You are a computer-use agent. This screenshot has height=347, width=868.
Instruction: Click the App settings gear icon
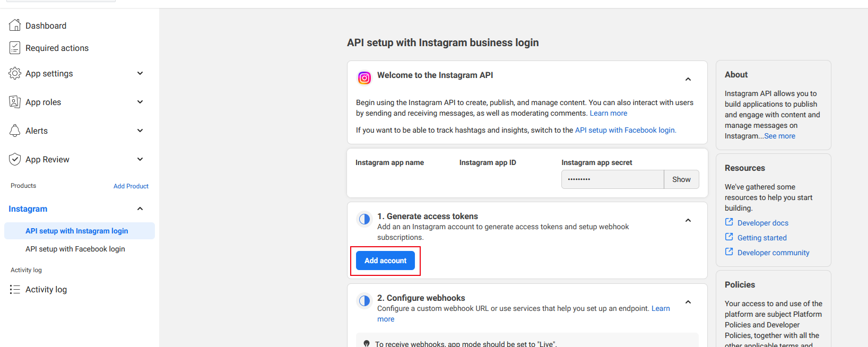[x=15, y=73]
